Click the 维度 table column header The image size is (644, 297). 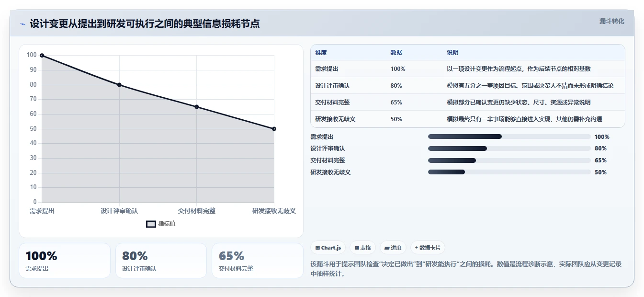click(321, 53)
